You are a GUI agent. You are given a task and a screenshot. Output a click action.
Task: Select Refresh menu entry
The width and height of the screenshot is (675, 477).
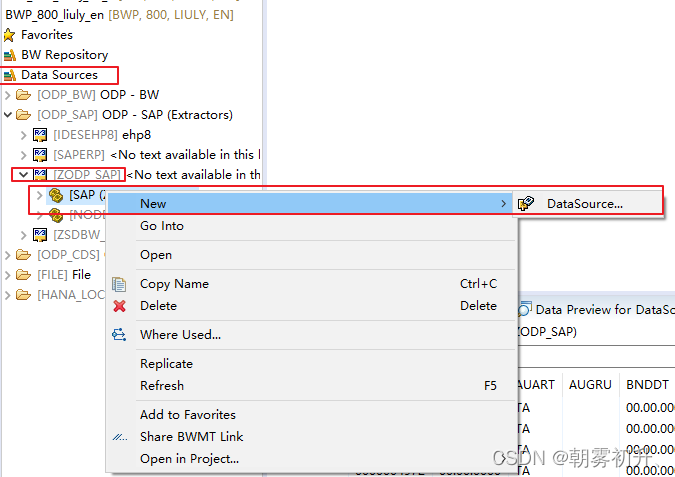point(310,386)
